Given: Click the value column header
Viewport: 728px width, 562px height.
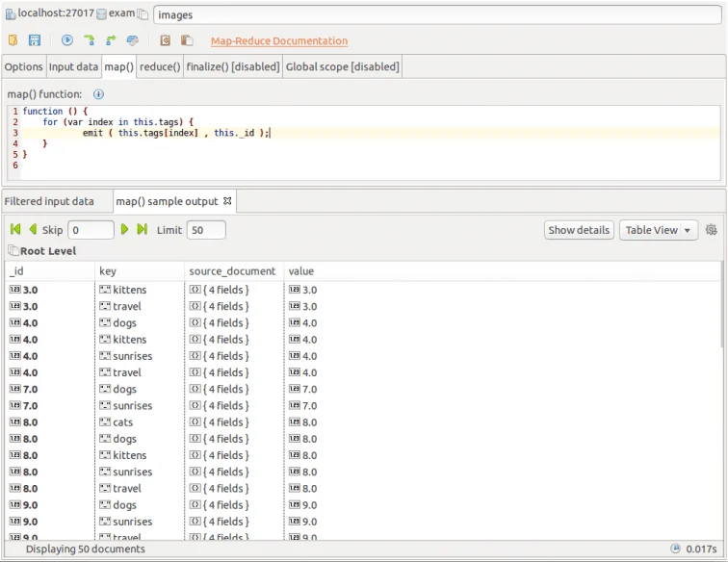Looking at the screenshot, I should coord(502,271).
